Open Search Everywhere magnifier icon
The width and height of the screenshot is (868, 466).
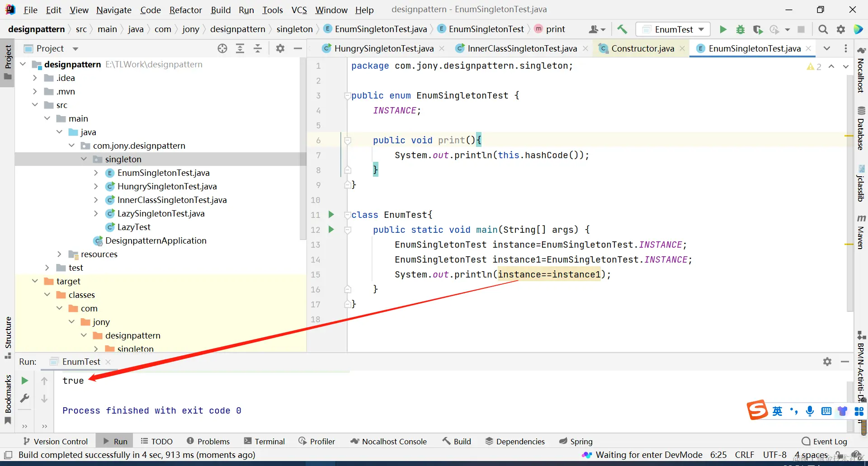point(823,29)
